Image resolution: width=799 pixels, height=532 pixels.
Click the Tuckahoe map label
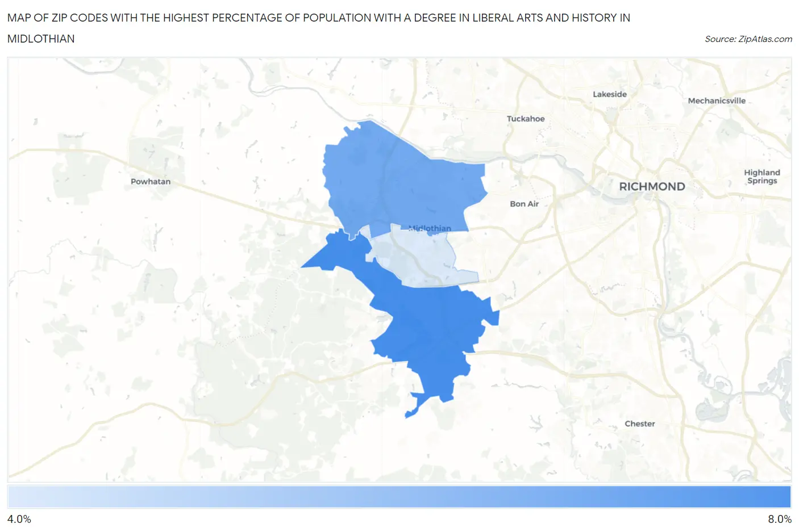(526, 119)
